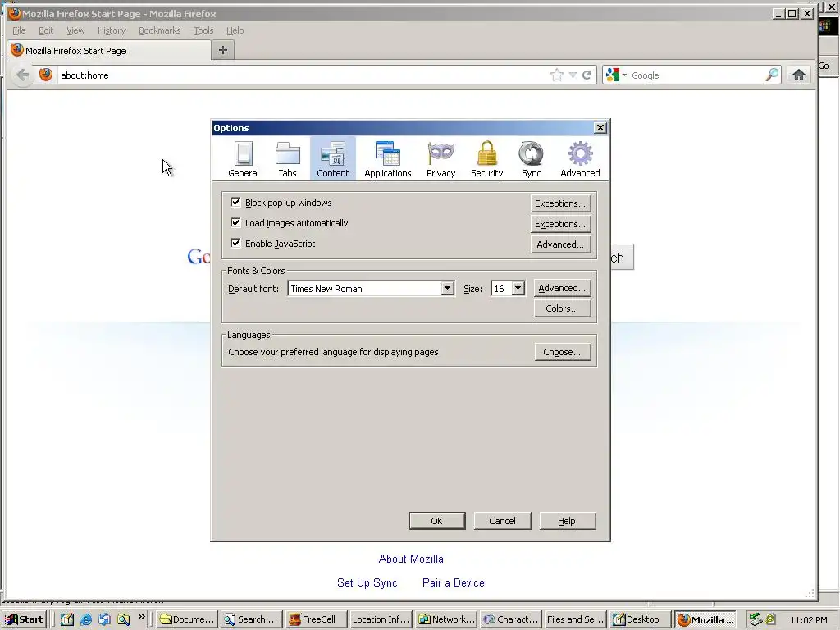
Task: Open the Tools menu
Action: [203, 30]
